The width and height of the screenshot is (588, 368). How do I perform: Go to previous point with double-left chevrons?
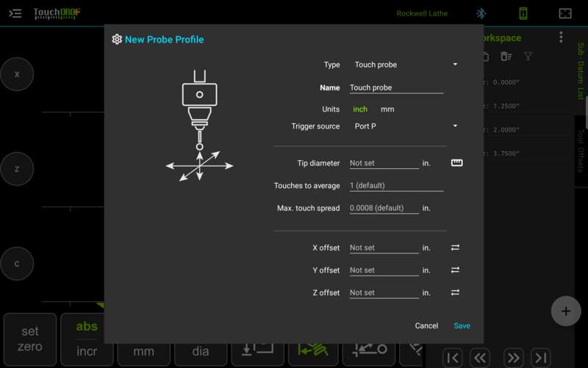pyautogui.click(x=480, y=358)
